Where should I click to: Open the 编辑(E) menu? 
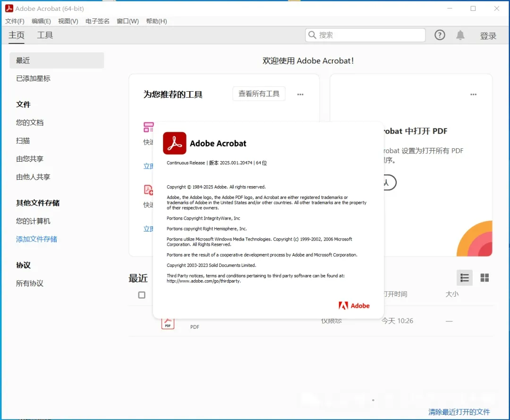click(x=41, y=21)
